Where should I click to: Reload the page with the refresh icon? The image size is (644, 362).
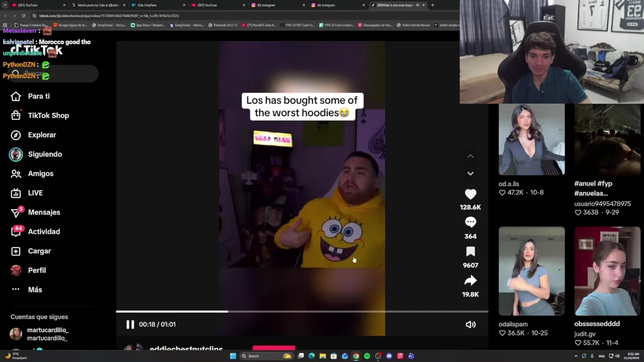coord(24,16)
